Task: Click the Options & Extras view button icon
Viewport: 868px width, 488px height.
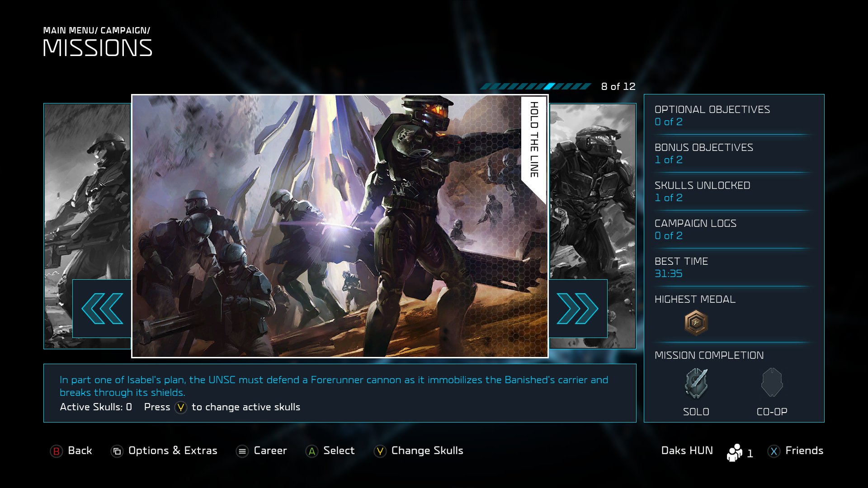Action: (x=117, y=451)
